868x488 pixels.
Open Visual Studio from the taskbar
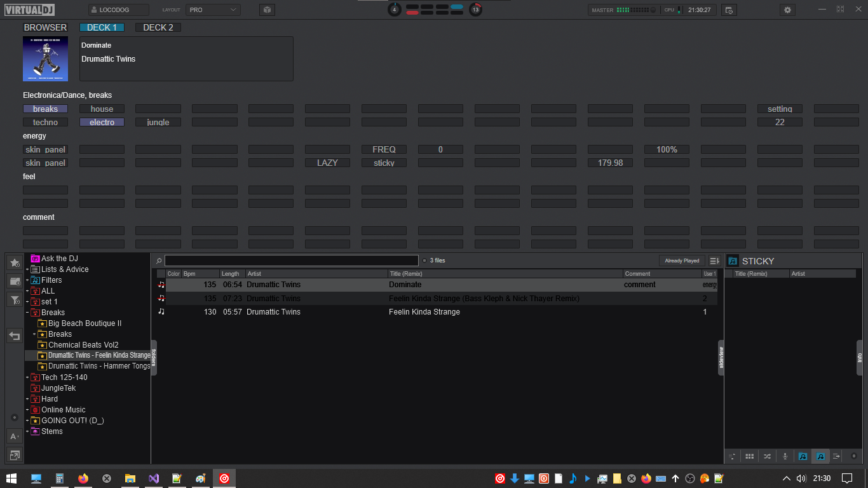pyautogui.click(x=154, y=478)
